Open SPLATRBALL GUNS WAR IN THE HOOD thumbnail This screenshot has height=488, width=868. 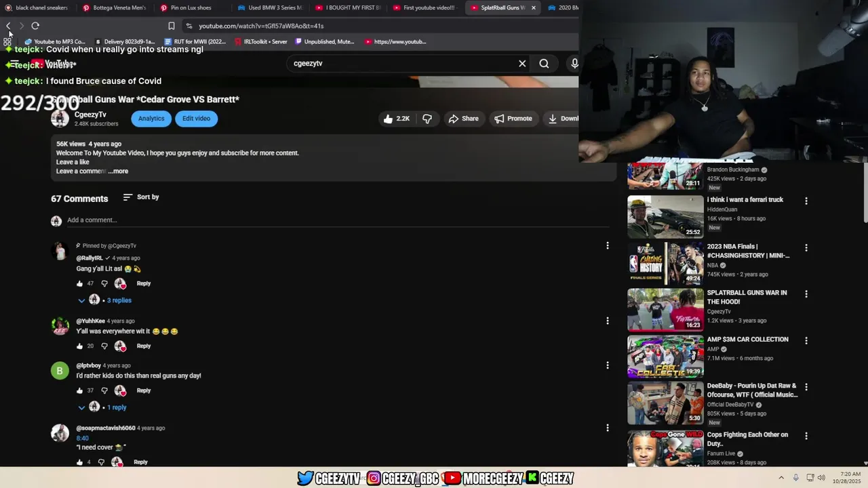coord(665,310)
